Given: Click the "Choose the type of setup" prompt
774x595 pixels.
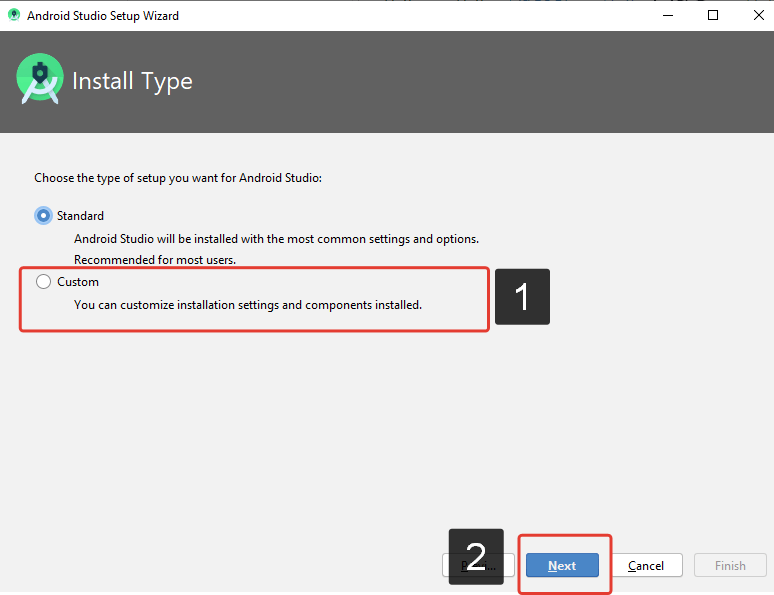Looking at the screenshot, I should (179, 178).
